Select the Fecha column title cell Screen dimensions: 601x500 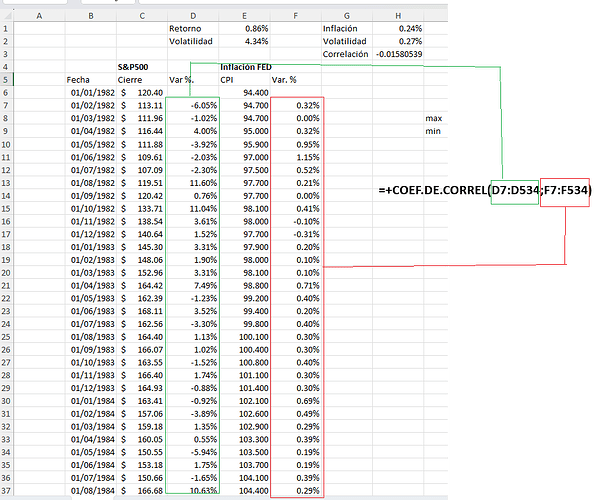(x=78, y=79)
